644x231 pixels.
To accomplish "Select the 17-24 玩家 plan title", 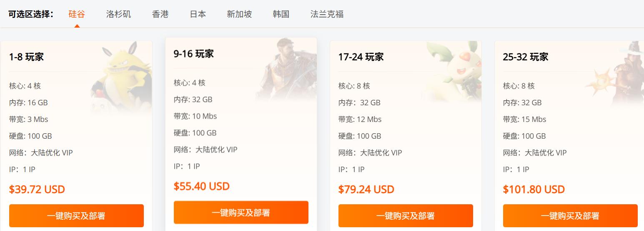I will pyautogui.click(x=361, y=57).
